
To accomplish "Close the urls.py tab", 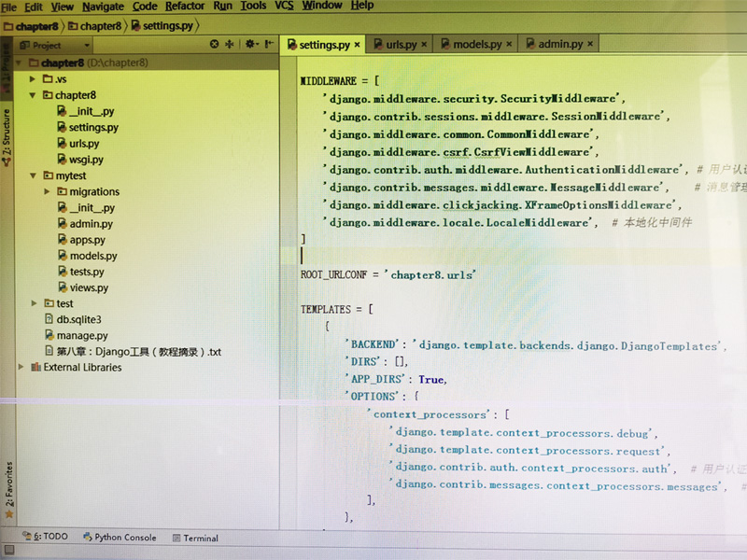I will point(424,45).
